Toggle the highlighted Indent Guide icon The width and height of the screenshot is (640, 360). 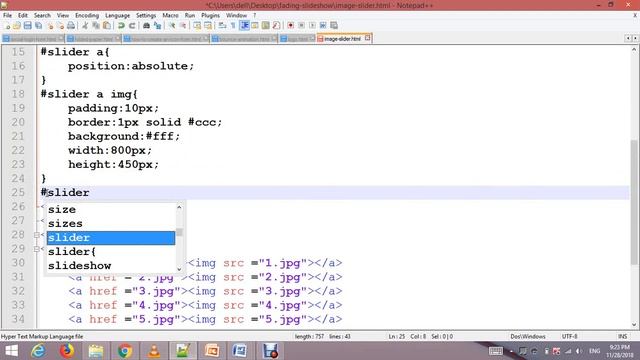[245, 25]
